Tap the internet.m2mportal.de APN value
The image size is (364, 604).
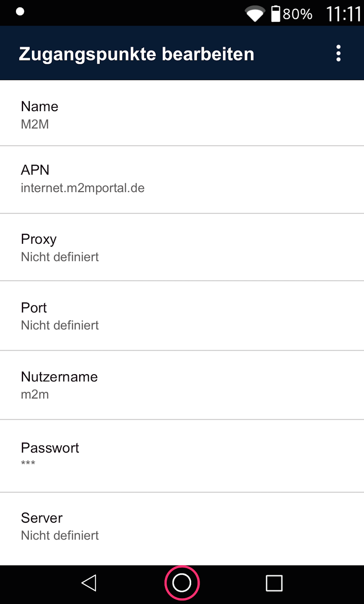pos(83,188)
